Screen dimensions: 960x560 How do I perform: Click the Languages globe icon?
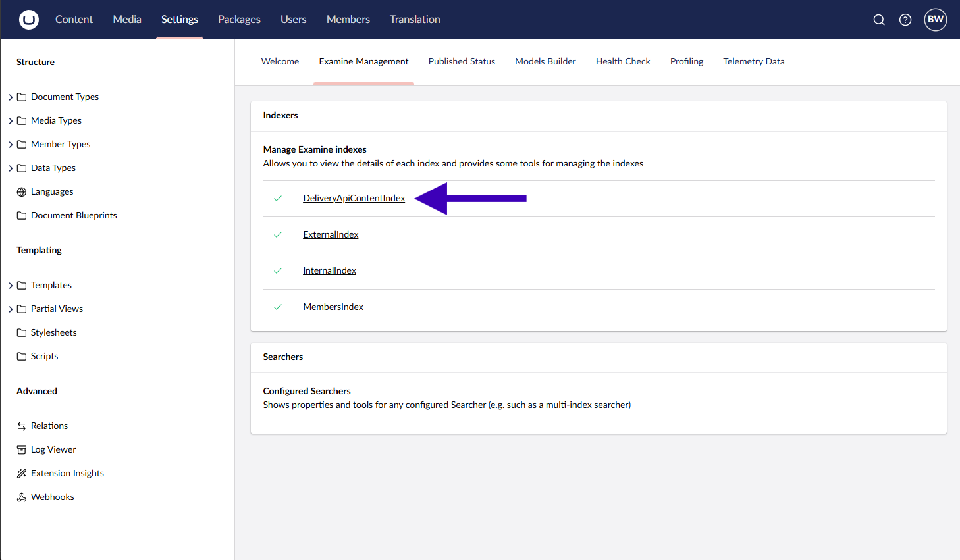22,192
